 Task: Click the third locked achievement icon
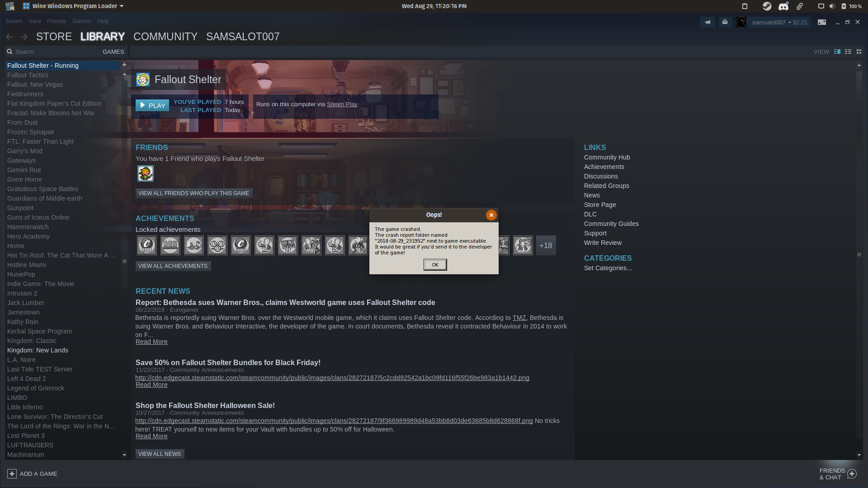coord(194,245)
